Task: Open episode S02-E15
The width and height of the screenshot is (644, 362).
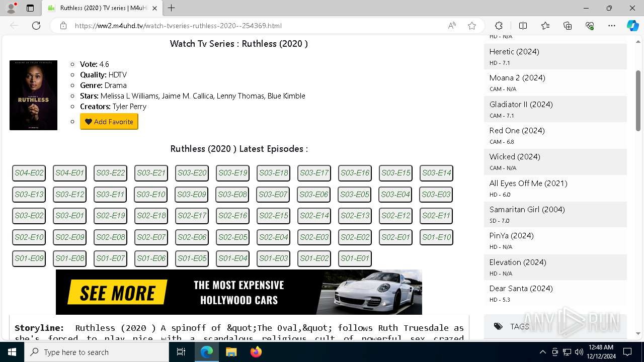Action: (274, 216)
